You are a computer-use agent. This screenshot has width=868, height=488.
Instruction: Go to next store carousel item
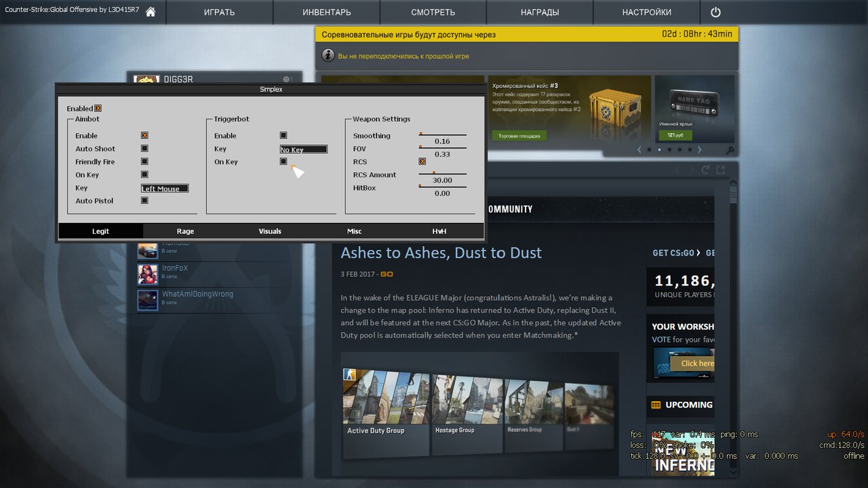pyautogui.click(x=700, y=150)
